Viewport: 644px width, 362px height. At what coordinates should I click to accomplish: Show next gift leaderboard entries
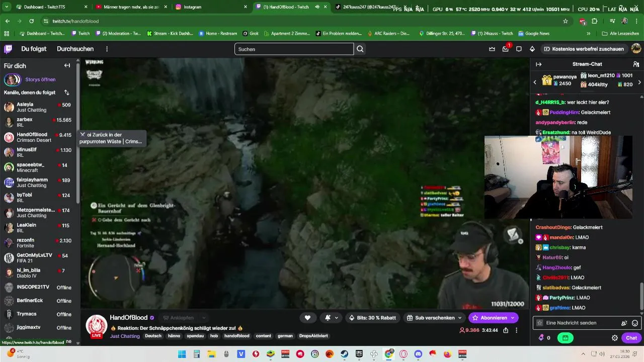tap(639, 82)
